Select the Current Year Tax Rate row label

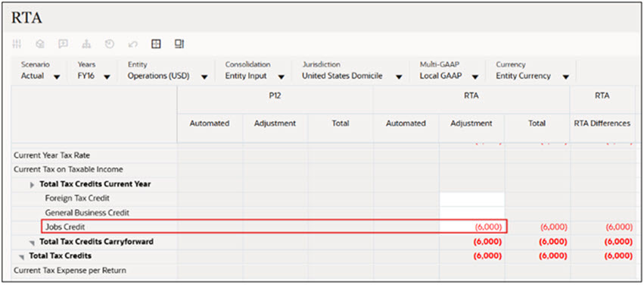pyautogui.click(x=51, y=155)
